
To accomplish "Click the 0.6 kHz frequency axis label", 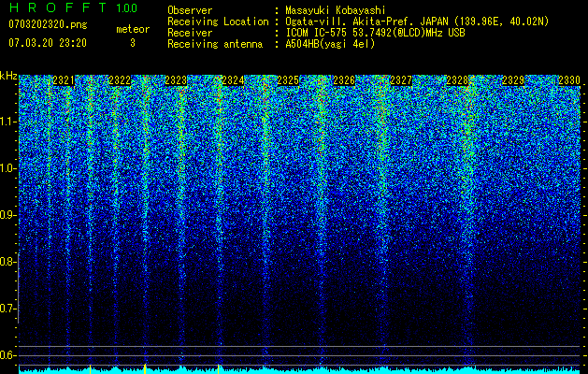I will coord(7,355).
